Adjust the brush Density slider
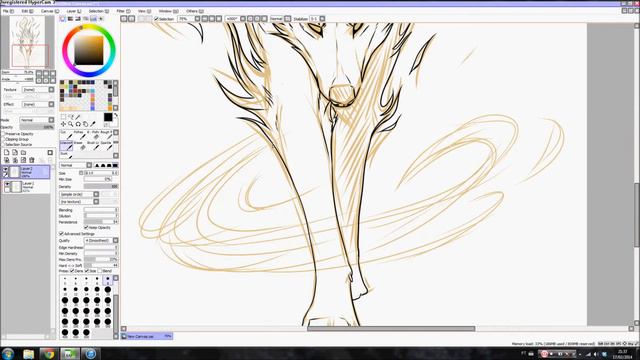Screen dimensions: 640x360 101,187
